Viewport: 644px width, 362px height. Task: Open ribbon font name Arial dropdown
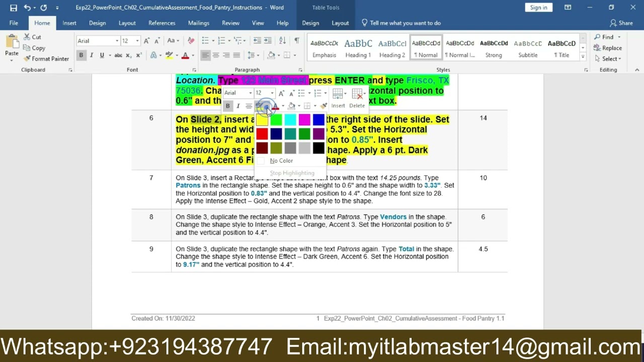(x=117, y=41)
